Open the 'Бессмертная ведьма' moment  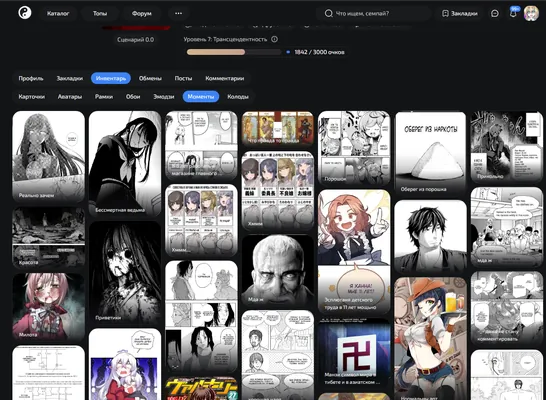[125, 164]
